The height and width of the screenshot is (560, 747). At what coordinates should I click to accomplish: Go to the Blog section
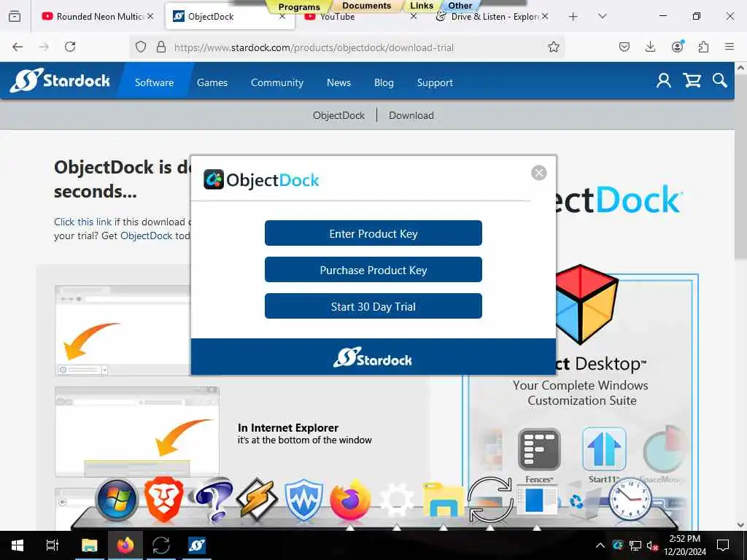click(384, 82)
